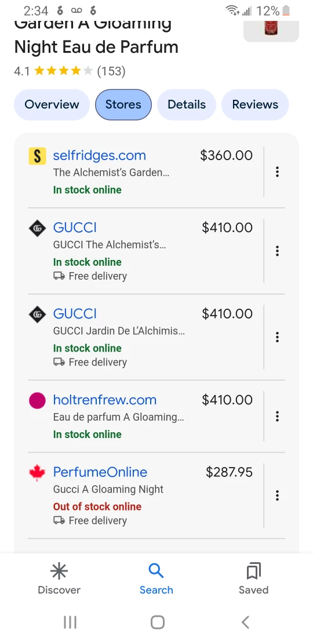Tap the Search magnifier icon

tap(156, 570)
